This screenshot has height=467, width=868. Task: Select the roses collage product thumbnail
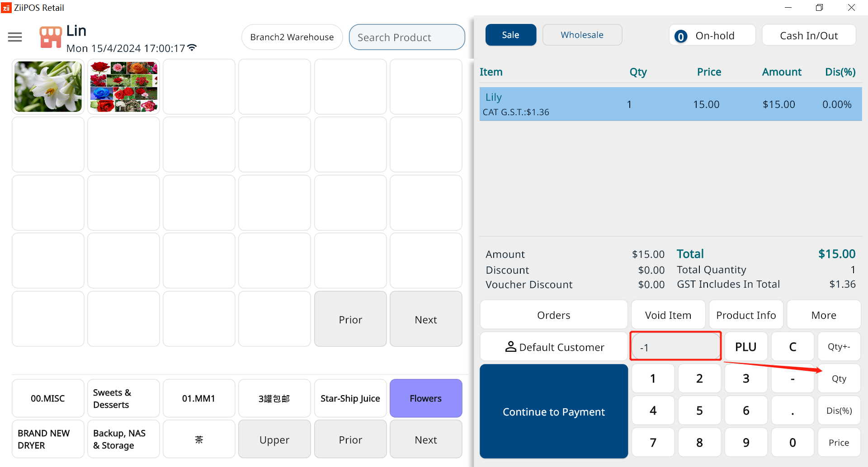[x=124, y=87]
